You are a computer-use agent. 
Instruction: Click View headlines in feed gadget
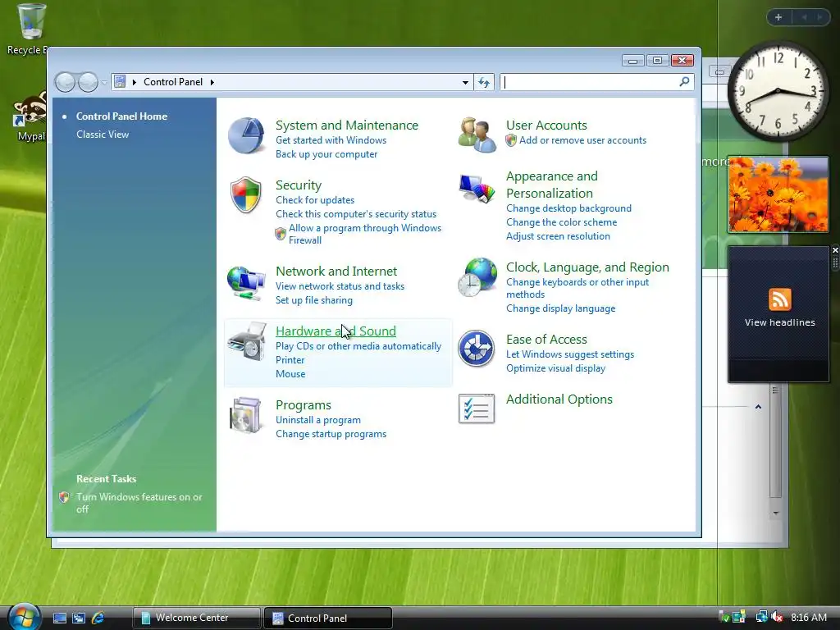pos(779,322)
